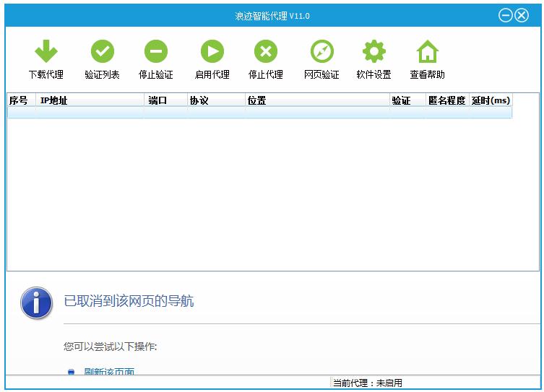Open Web Verification (网页验证) compass icon
This screenshot has width=544, height=392.
[321, 52]
